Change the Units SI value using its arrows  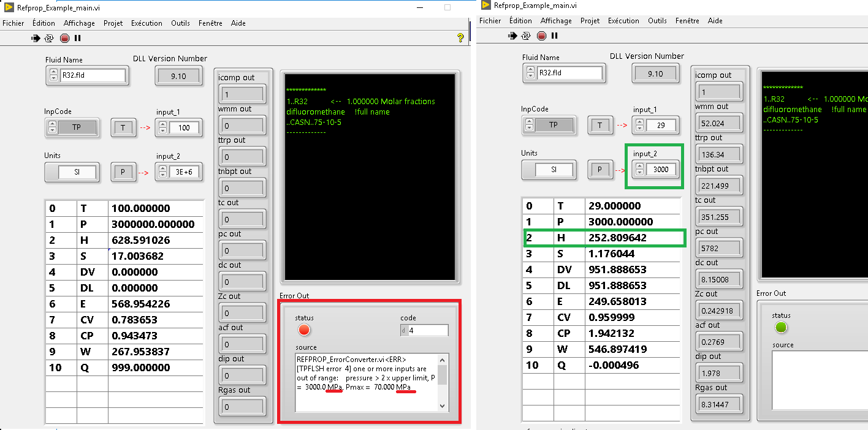51,172
